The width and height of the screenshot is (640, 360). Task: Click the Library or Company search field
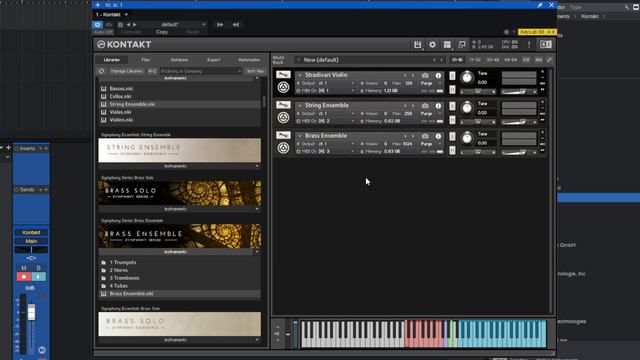pos(200,71)
